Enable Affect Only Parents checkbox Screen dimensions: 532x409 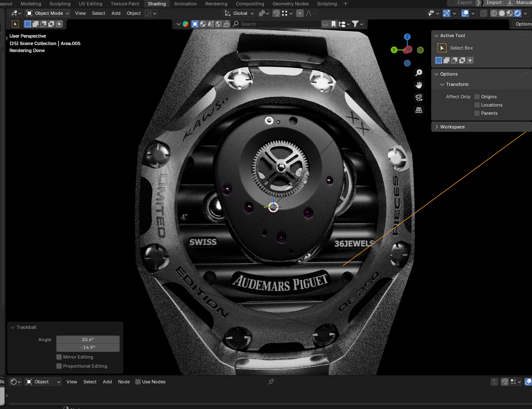coord(477,113)
